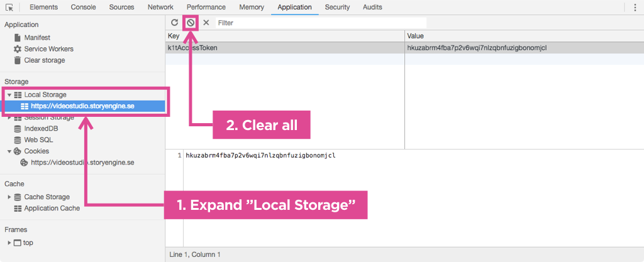The height and width of the screenshot is (262, 644).
Task: Click the delete selected entry X icon
Action: tap(206, 23)
